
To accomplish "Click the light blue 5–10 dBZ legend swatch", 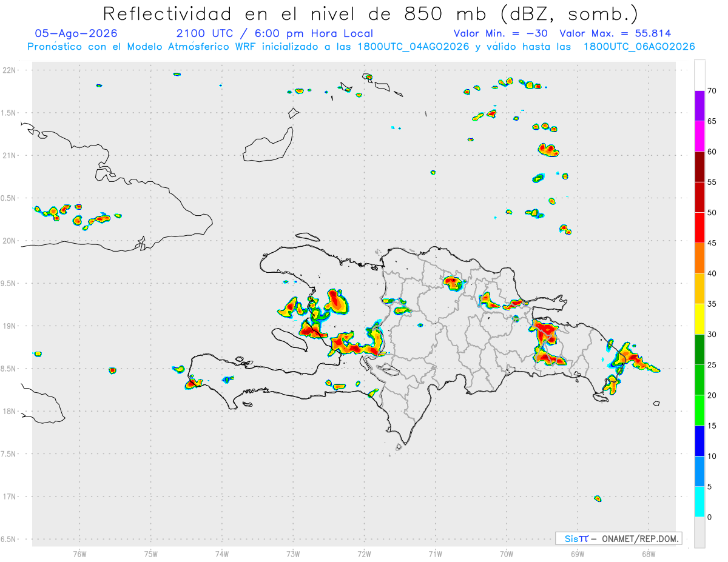I will 700,472.
